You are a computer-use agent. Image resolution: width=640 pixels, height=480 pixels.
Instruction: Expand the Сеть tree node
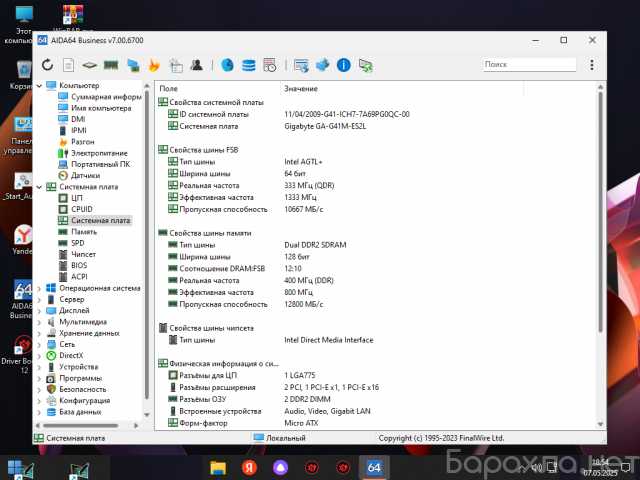[40, 344]
